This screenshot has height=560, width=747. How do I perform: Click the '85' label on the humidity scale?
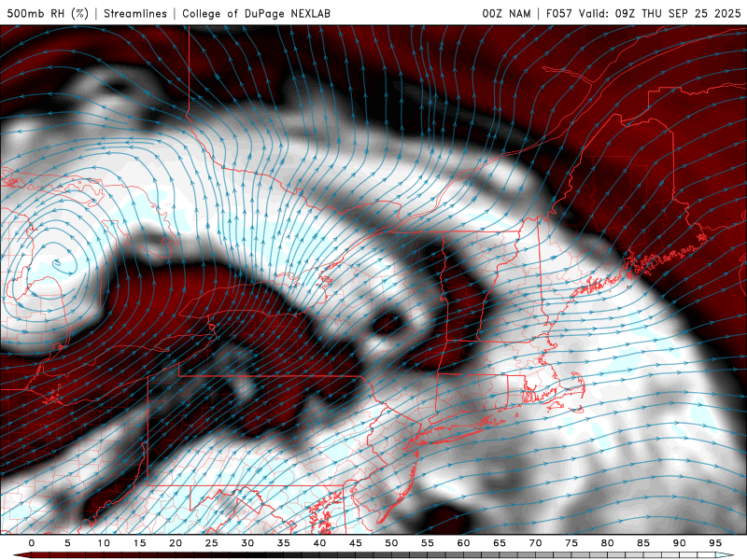click(x=643, y=543)
